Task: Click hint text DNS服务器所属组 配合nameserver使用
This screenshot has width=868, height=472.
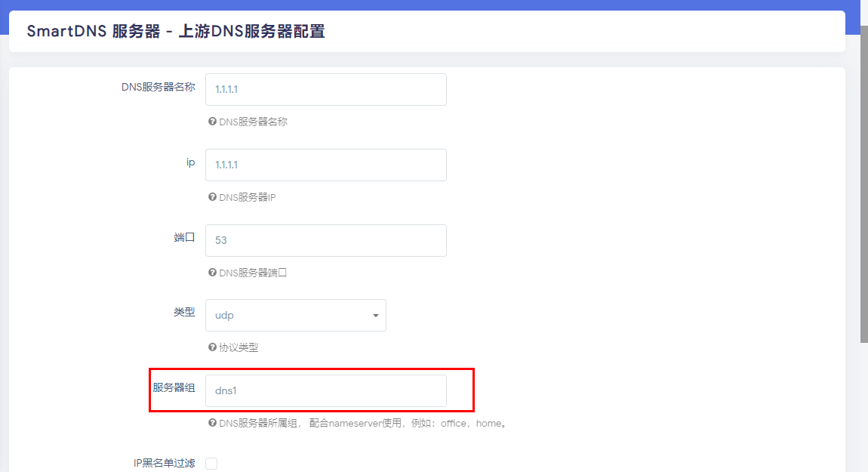Action: pyautogui.click(x=364, y=423)
